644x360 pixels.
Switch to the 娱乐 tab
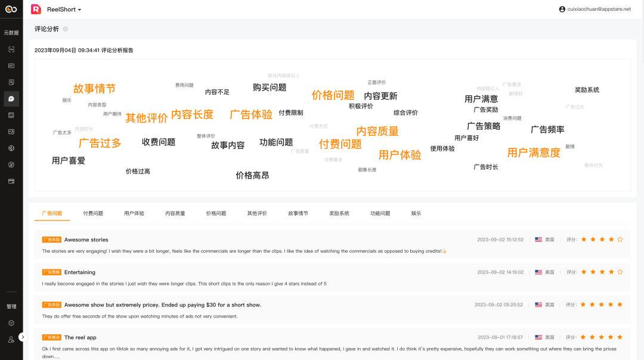click(416, 213)
